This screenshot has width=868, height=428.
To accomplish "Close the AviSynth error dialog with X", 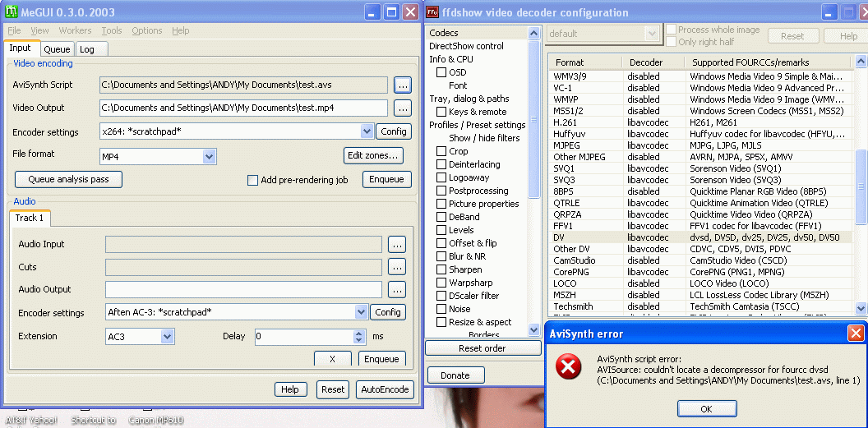I will 856,334.
